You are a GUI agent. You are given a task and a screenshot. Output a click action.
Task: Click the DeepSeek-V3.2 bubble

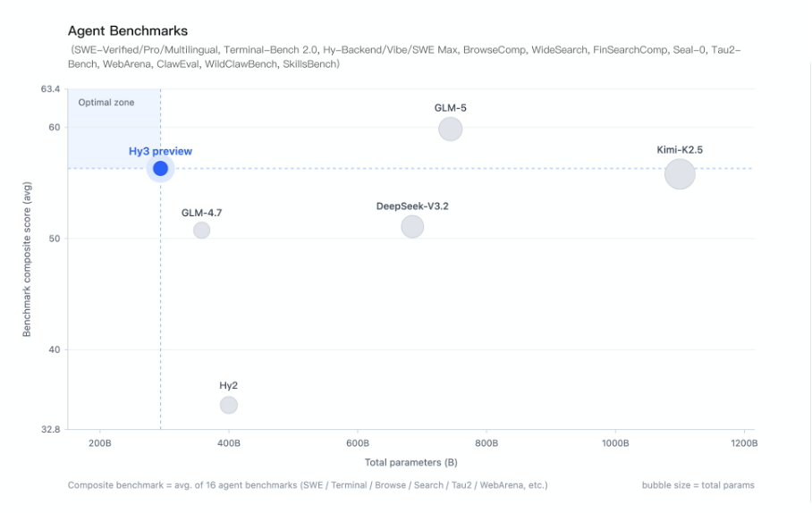tap(411, 226)
